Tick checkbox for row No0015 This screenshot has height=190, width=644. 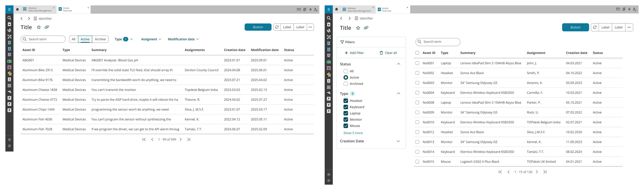click(417, 162)
